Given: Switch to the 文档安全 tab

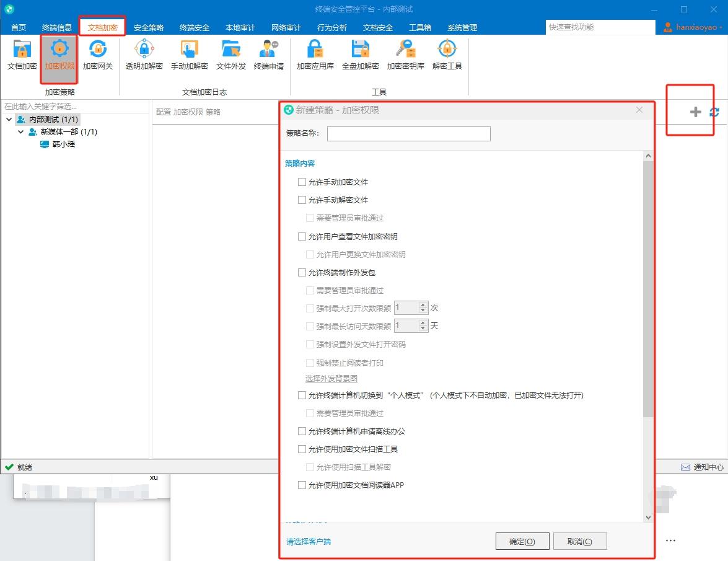Looking at the screenshot, I should [x=378, y=27].
